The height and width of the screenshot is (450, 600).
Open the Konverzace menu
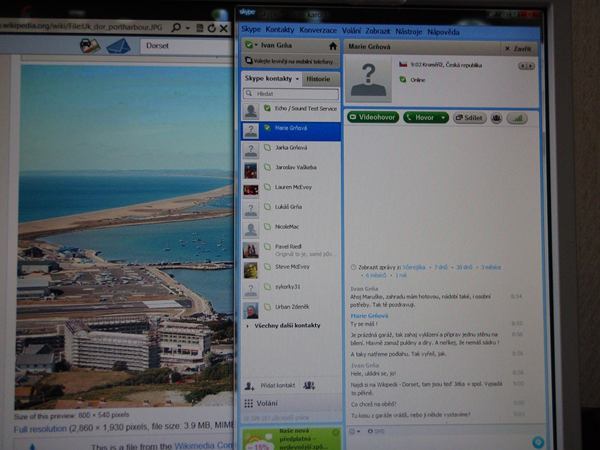point(318,30)
